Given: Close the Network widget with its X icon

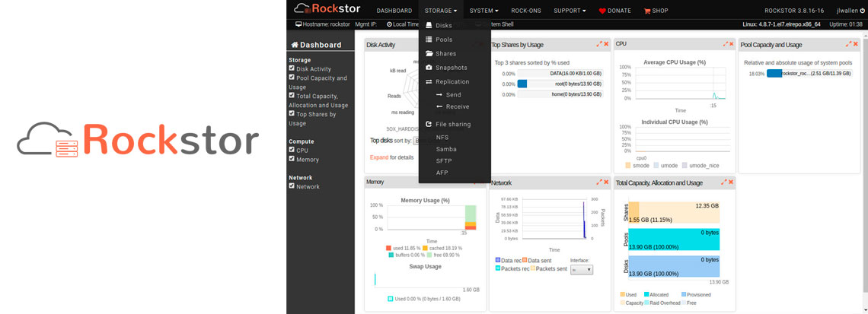Looking at the screenshot, I should point(606,182).
